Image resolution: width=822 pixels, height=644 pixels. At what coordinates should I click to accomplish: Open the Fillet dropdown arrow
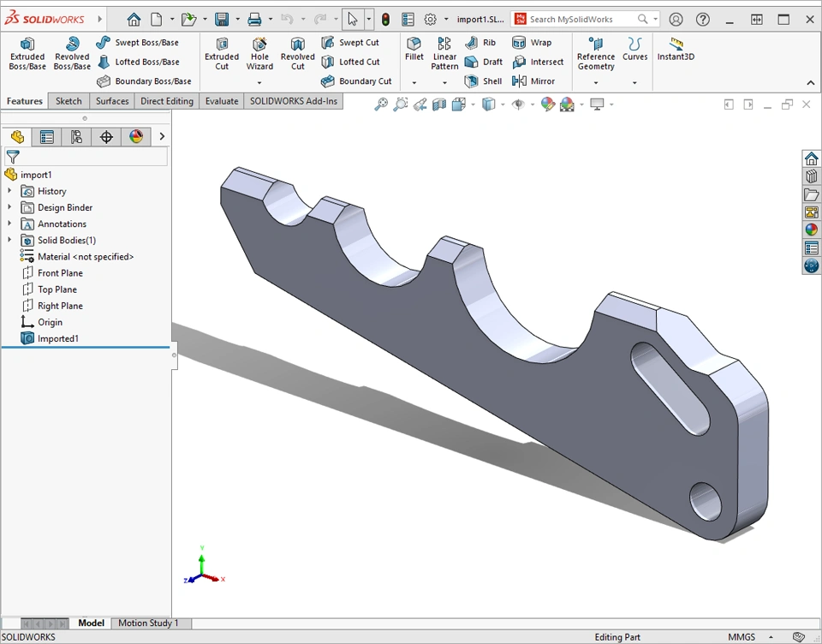click(x=414, y=82)
